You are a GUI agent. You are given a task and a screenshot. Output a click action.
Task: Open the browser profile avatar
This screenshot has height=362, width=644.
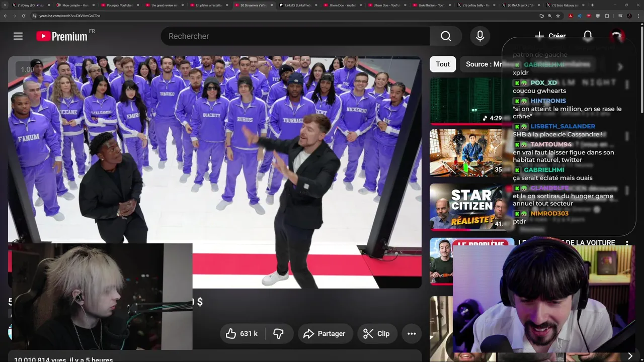pyautogui.click(x=629, y=16)
